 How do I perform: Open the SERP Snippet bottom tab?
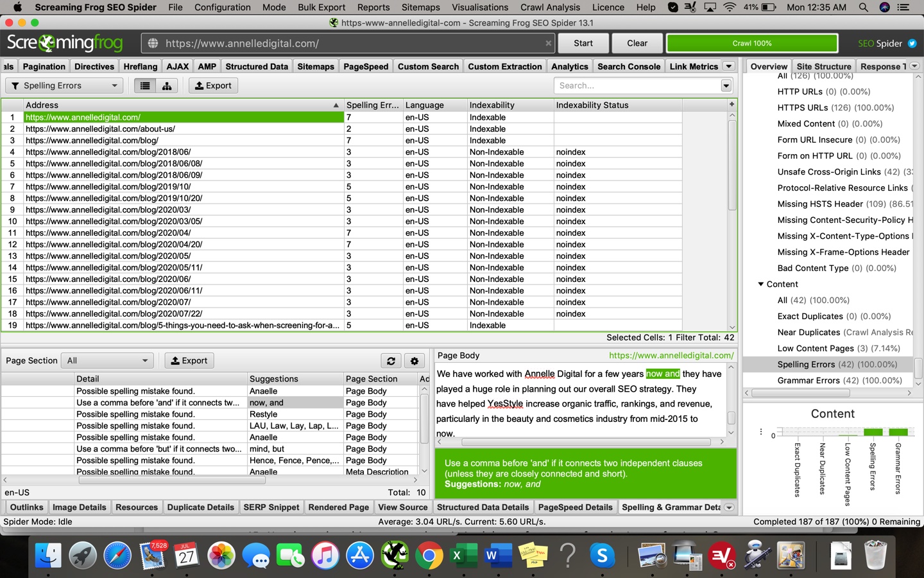tap(271, 507)
